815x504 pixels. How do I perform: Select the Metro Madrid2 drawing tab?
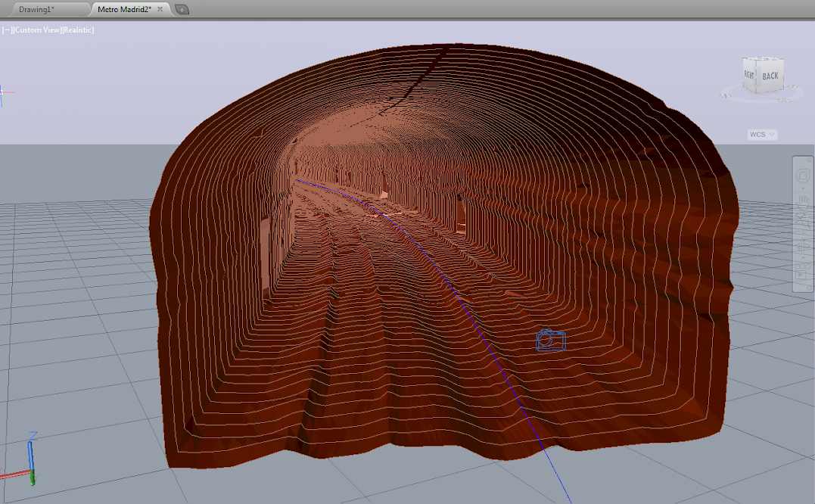tap(124, 9)
